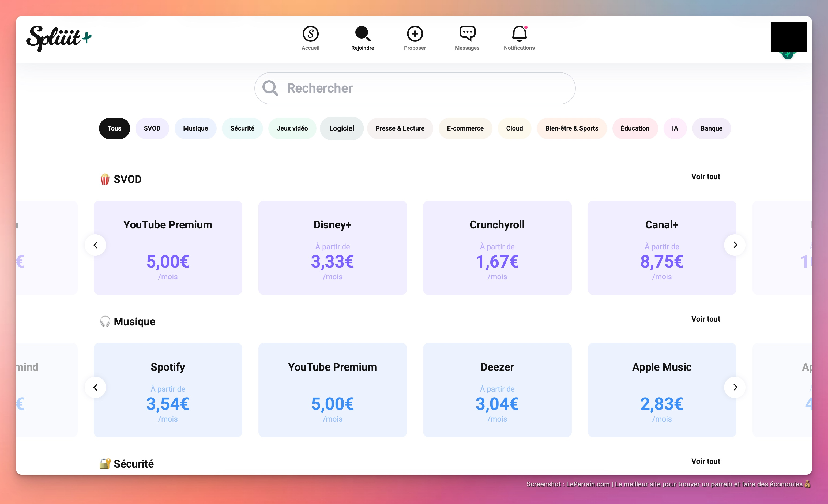Filter by SVOD category chip
The width and height of the screenshot is (828, 504).
tap(152, 128)
